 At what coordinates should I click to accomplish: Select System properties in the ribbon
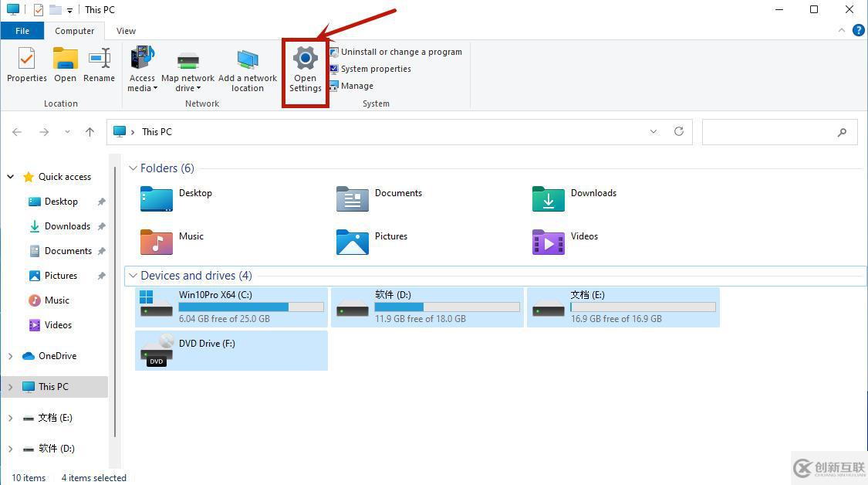(x=376, y=69)
